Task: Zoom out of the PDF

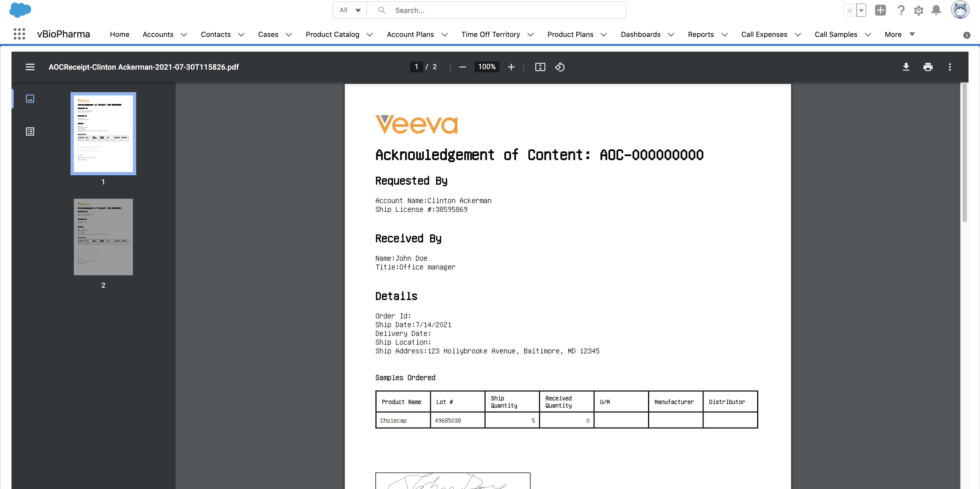Action: [x=463, y=67]
